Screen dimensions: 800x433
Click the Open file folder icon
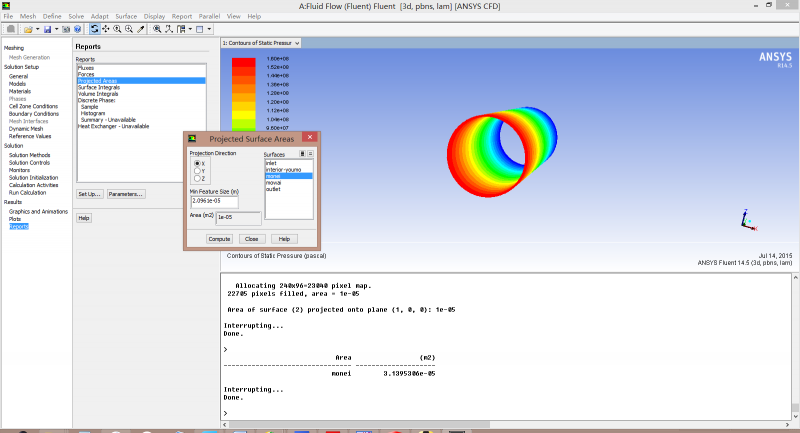tap(28, 29)
